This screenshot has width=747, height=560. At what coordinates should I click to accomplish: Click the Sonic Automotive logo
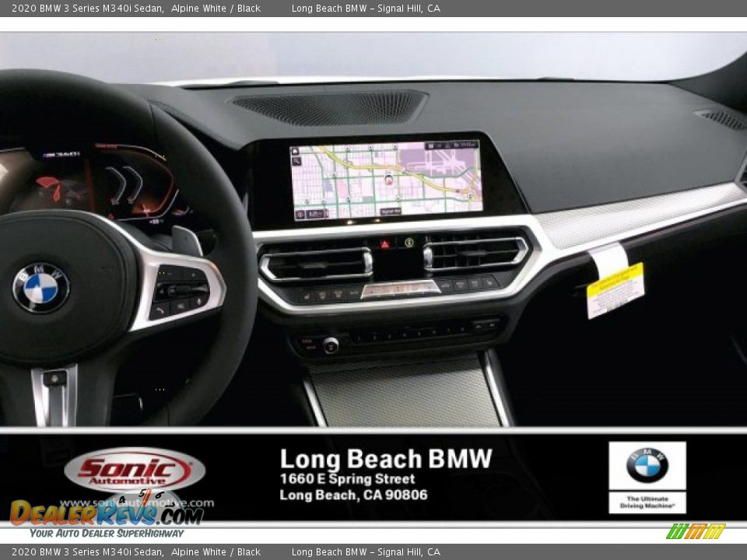pos(135,471)
